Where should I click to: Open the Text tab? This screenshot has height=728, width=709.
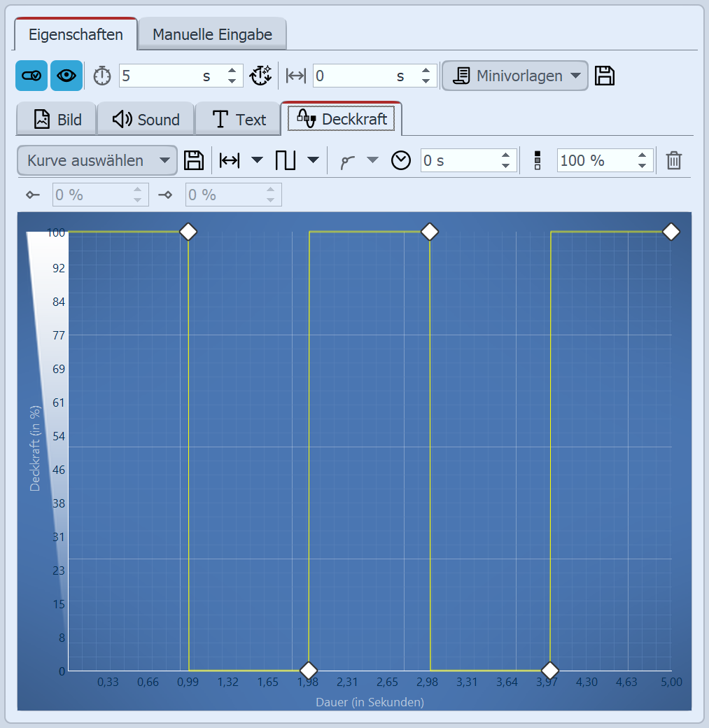(x=239, y=120)
